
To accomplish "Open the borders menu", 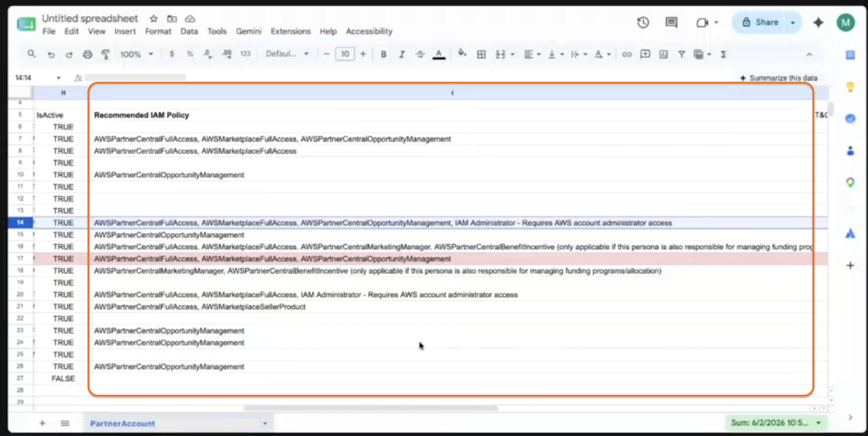I will coord(481,55).
